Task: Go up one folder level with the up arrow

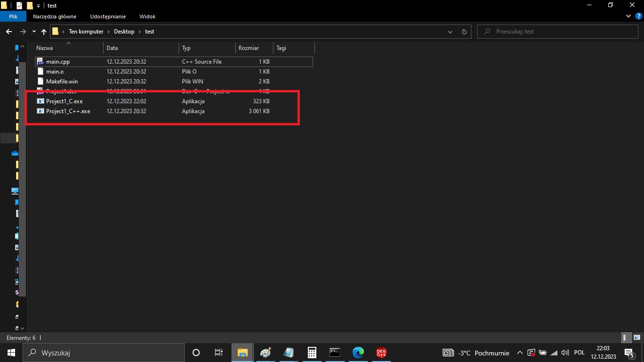Action: pos(44,32)
